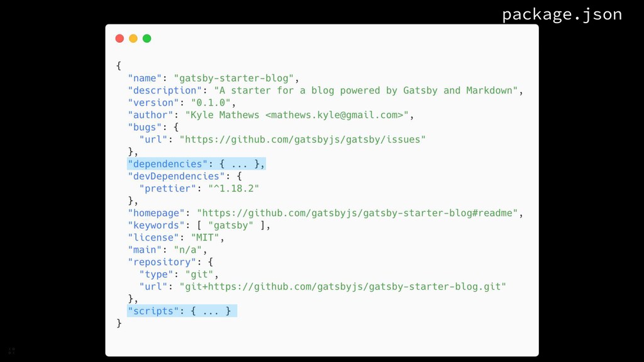Click the "A starter for a blog" description string

[366, 90]
